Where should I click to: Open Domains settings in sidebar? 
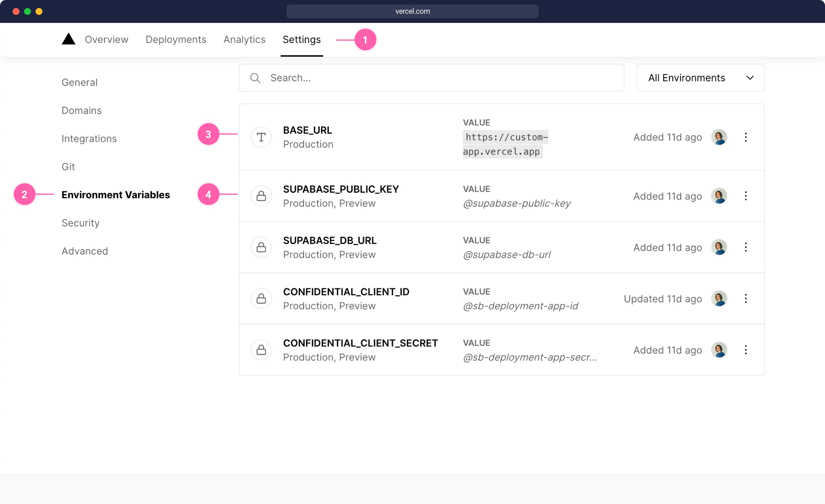tap(81, 111)
